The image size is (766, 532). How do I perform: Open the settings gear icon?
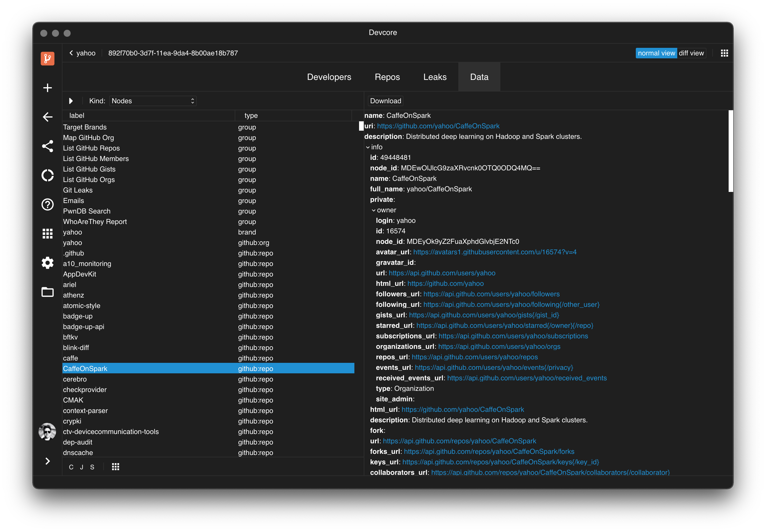[x=47, y=263]
